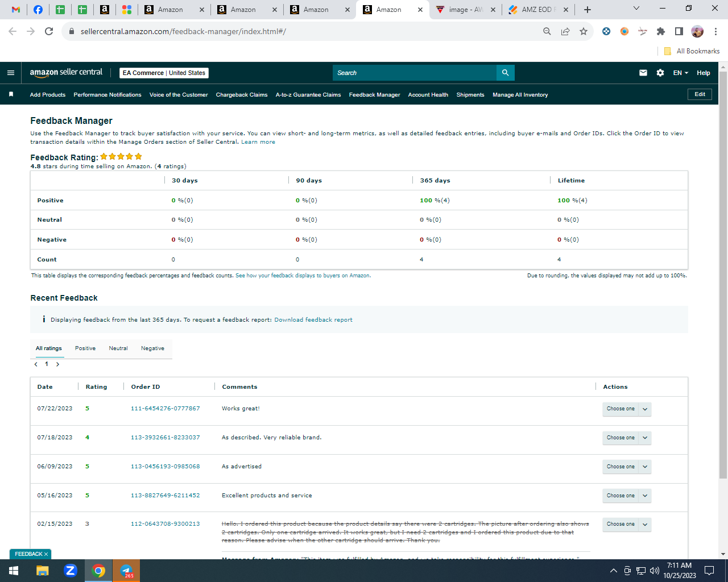
Task: Click the bookmark flag icon in navigation bar
Action: click(11, 94)
